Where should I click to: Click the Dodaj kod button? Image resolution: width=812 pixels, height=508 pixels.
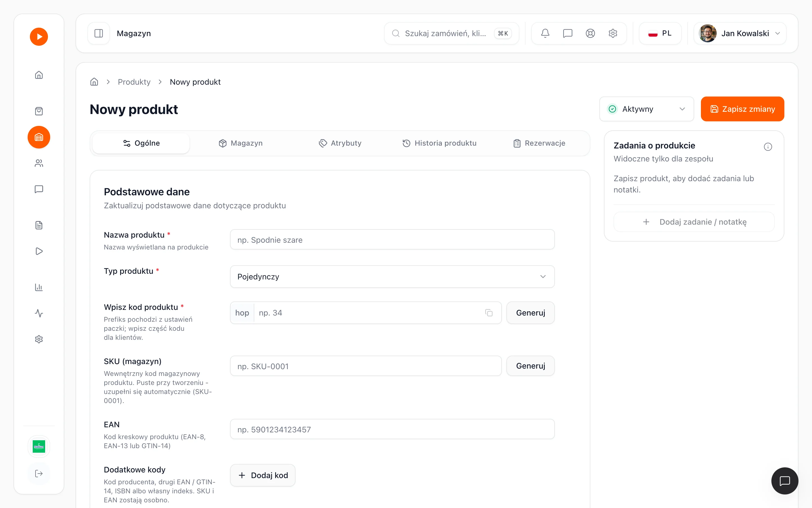tap(263, 475)
